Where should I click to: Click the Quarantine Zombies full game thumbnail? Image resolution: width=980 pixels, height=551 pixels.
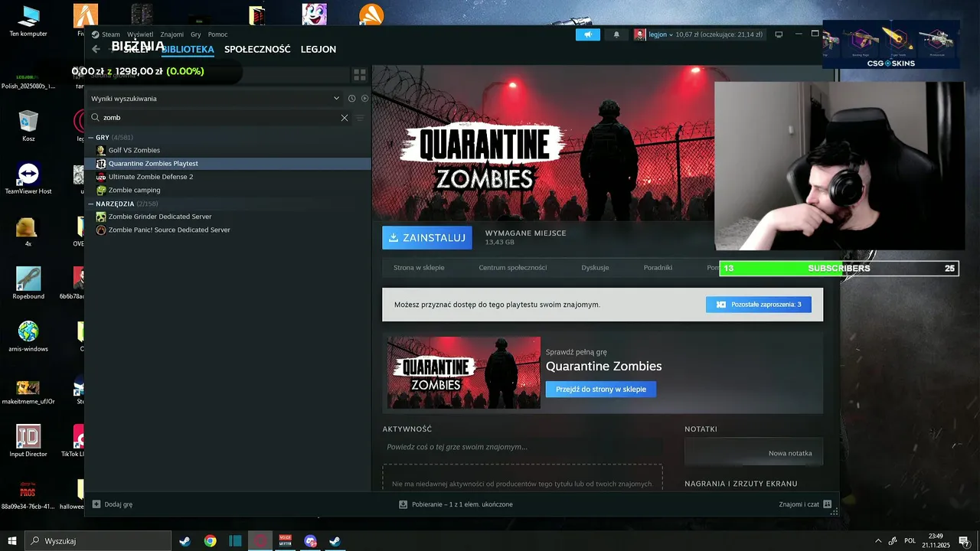click(464, 373)
